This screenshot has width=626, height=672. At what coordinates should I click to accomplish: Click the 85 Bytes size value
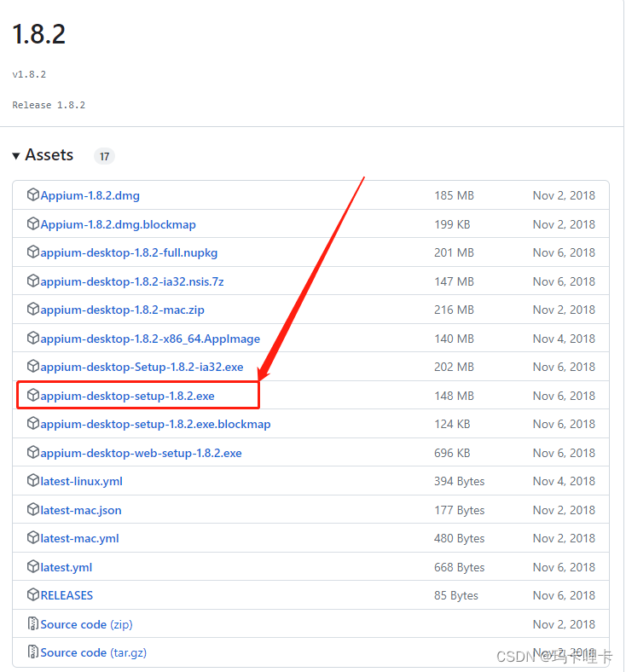coord(456,596)
